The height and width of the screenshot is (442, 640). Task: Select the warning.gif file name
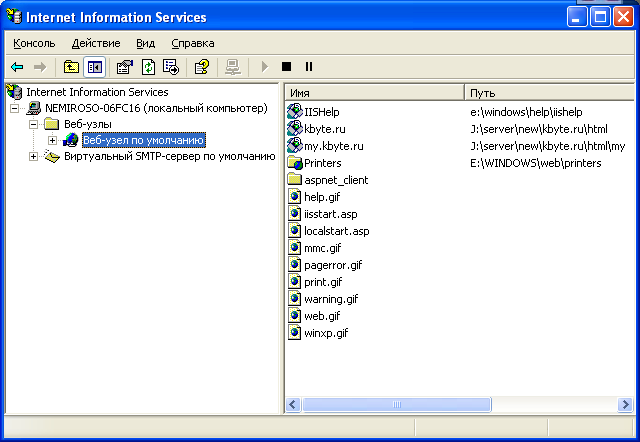pyautogui.click(x=331, y=299)
